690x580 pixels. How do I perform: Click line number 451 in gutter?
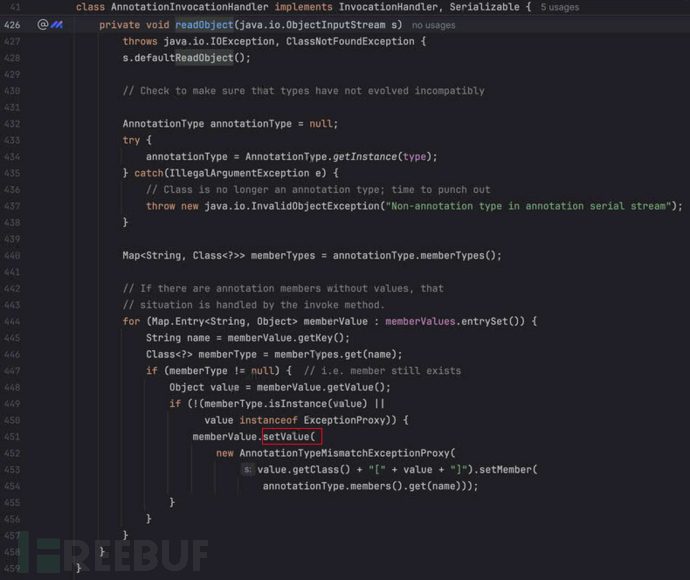tap(12, 437)
